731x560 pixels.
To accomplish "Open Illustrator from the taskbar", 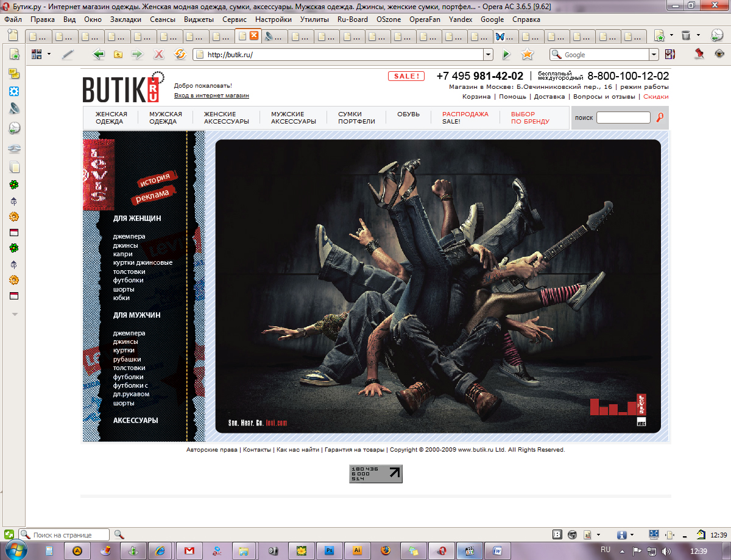I will click(x=357, y=550).
